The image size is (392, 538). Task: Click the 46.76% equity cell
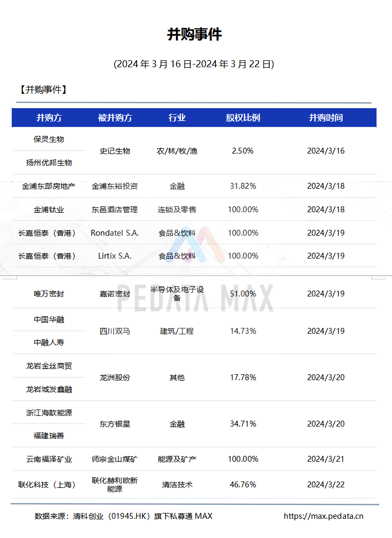pos(243,485)
